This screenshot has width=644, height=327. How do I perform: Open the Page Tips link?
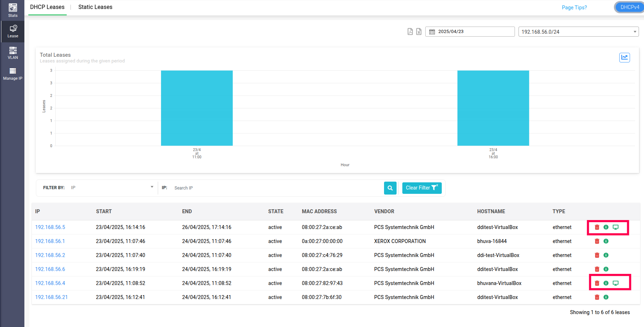(574, 8)
